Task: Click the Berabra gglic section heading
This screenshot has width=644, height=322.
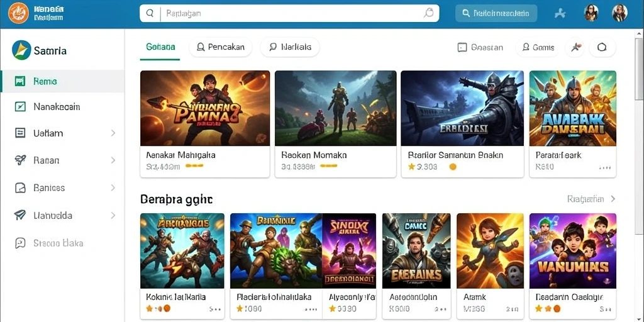Action: (176, 199)
